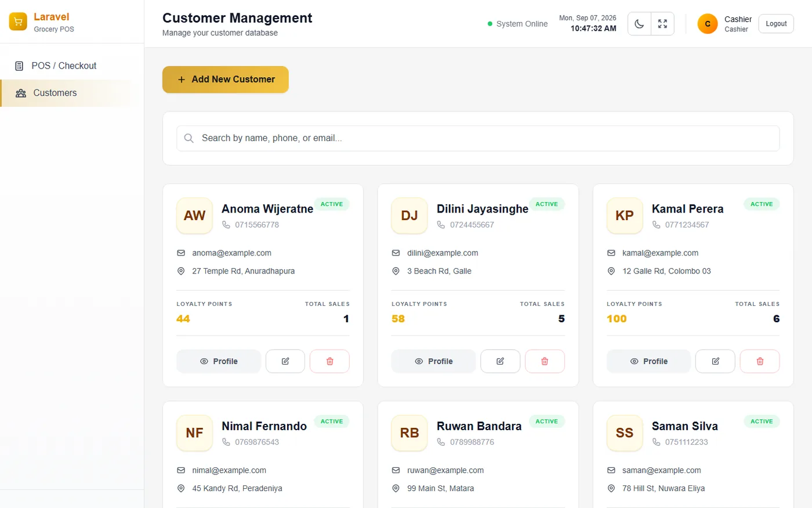
Task: Click the phone number 0769876543
Action: [x=257, y=442]
